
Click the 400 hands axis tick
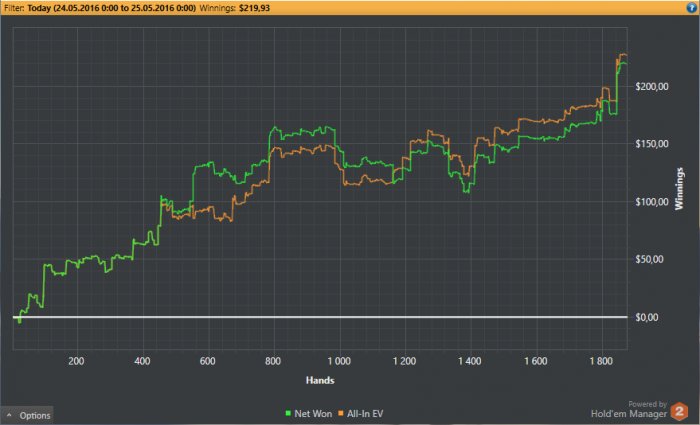tap(142, 361)
